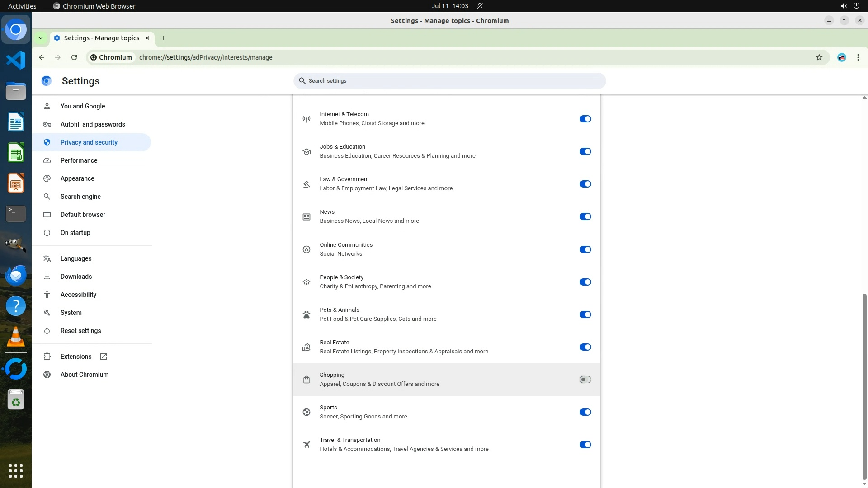Reload the current settings page

[74, 57]
